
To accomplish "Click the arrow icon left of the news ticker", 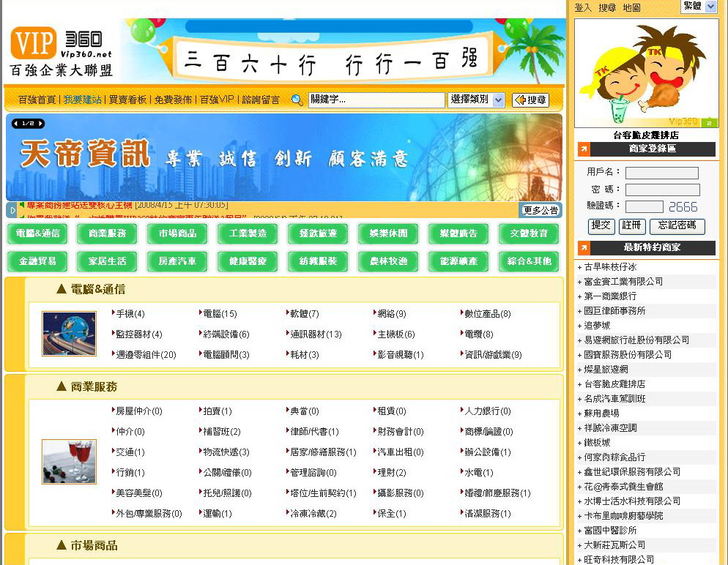I will pos(12,210).
